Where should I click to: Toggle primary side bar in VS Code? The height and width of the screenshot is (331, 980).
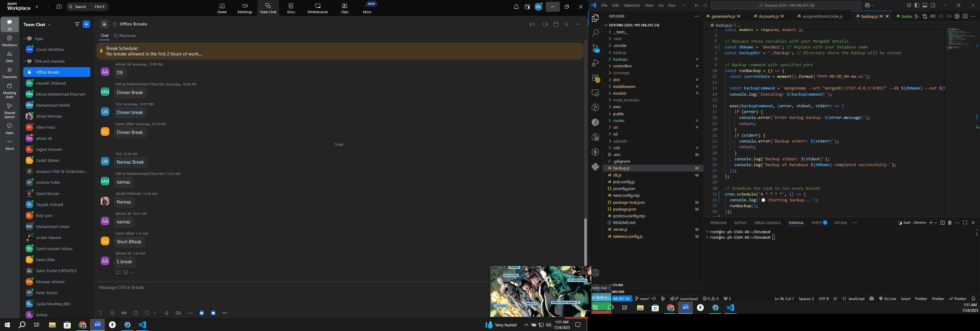(x=917, y=5)
